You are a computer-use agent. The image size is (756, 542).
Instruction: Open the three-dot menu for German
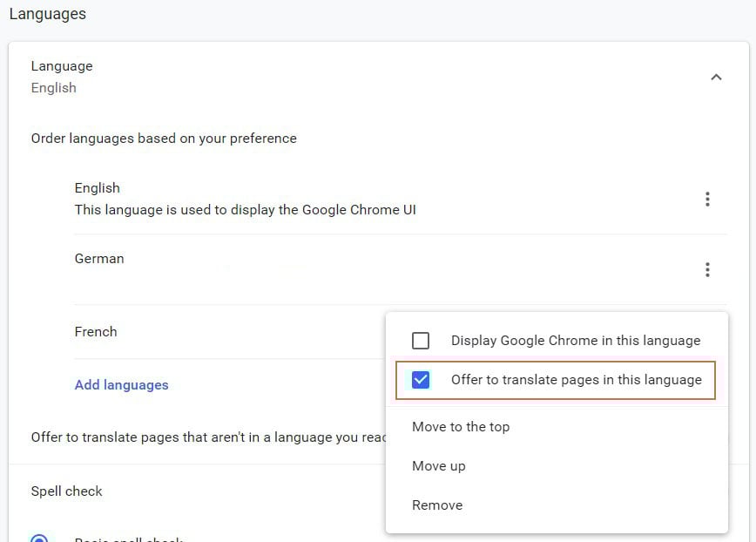(708, 269)
